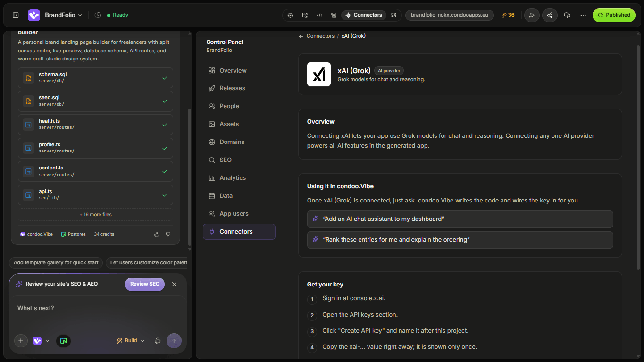
Task: Give thumbs up to the response
Action: (x=157, y=234)
